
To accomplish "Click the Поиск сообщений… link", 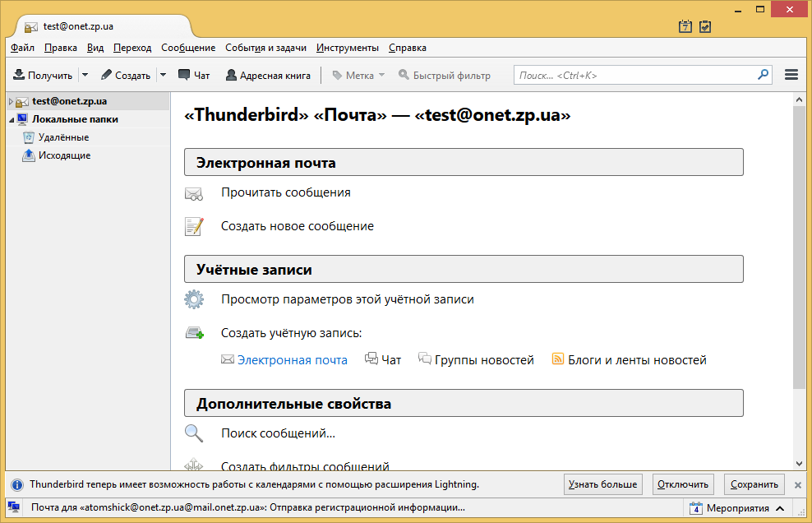I will coord(278,433).
